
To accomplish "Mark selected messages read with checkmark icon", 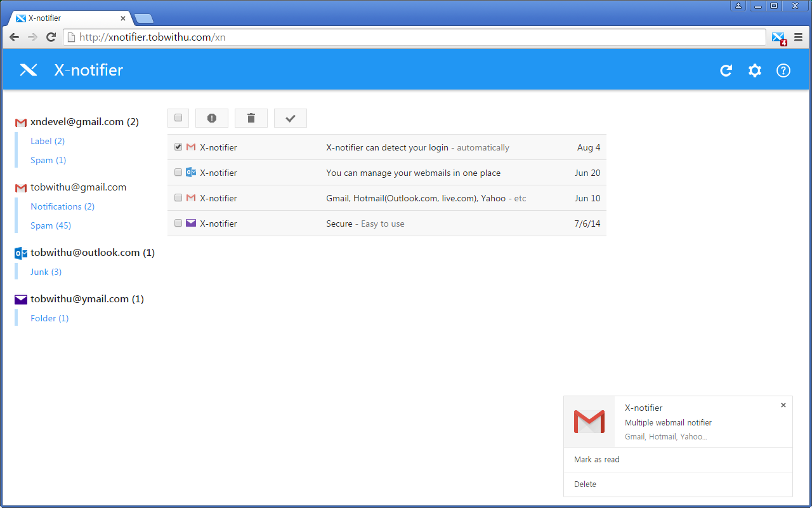I will point(290,117).
